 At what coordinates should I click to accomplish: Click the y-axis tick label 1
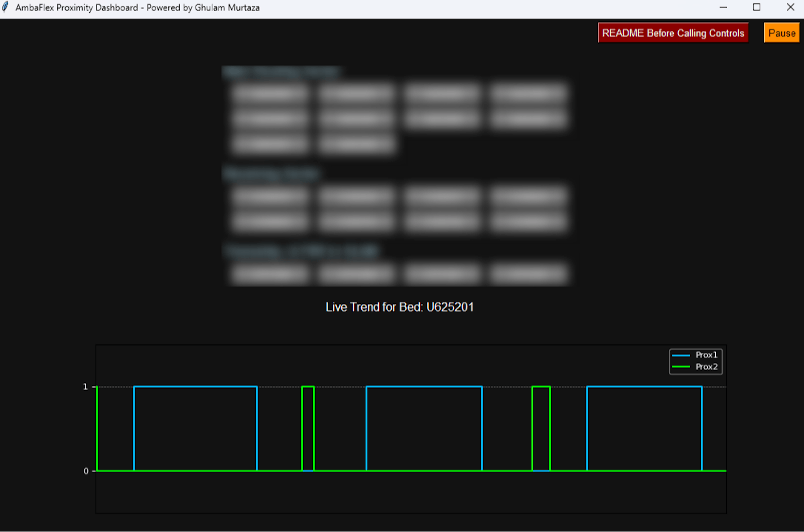coord(85,387)
